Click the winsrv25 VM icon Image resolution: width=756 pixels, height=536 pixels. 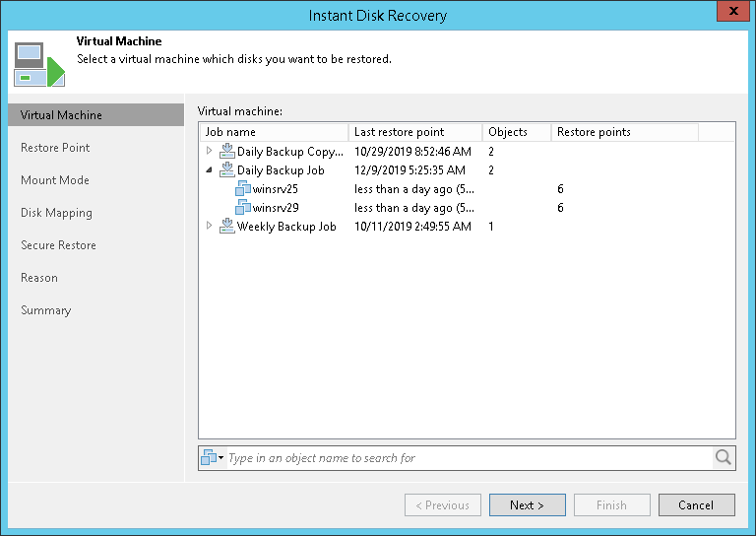coord(243,188)
